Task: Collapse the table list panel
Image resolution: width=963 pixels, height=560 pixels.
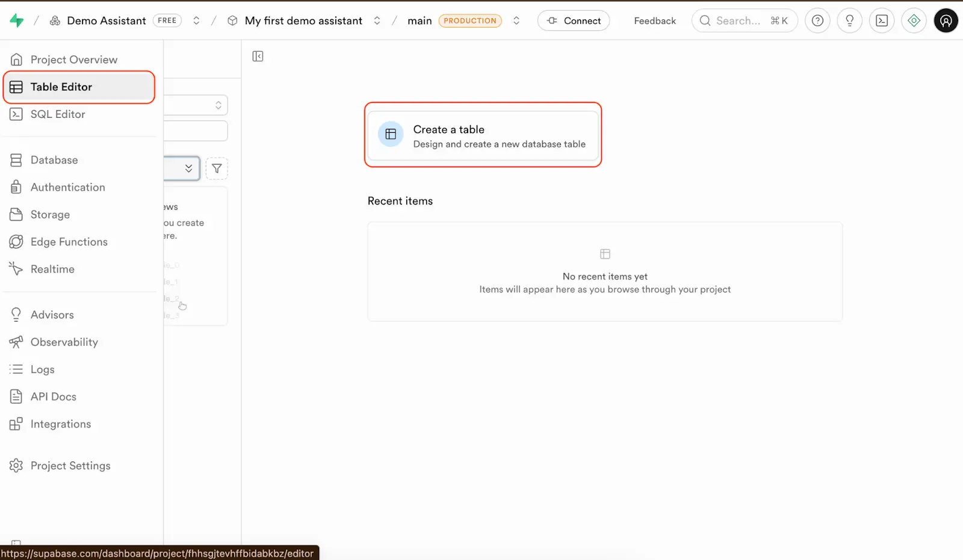Action: (258, 56)
